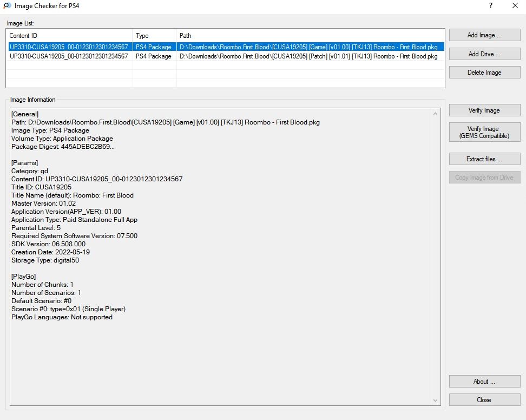Click PS4 Package type cell in Game row
526x420 pixels.
(x=153, y=47)
